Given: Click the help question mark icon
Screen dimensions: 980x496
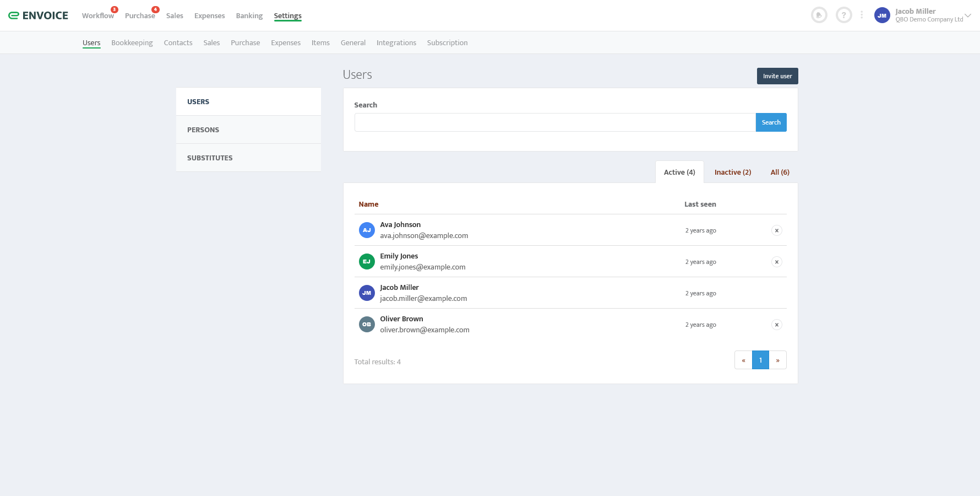Looking at the screenshot, I should point(843,15).
